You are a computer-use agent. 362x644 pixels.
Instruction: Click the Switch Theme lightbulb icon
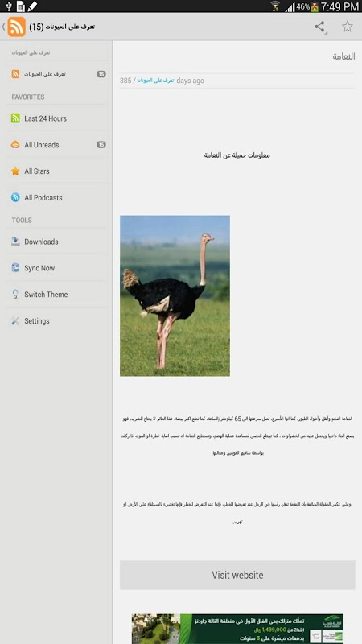tap(15, 294)
